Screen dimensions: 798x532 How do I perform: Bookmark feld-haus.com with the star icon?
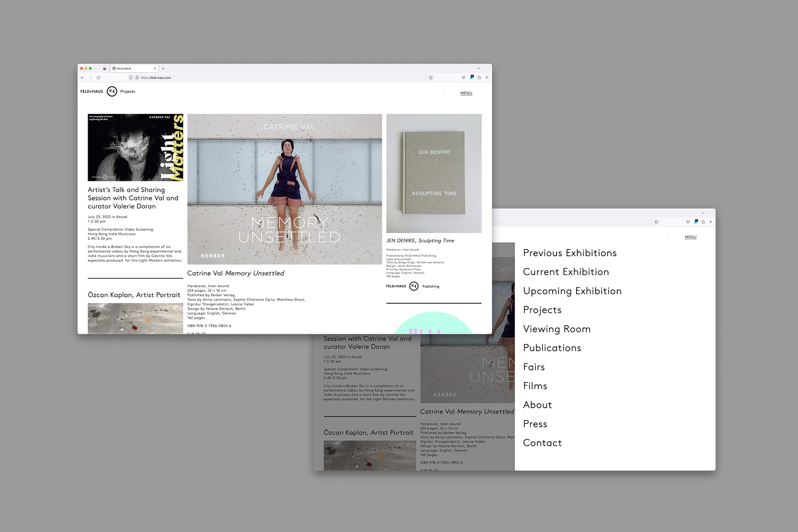[431, 78]
